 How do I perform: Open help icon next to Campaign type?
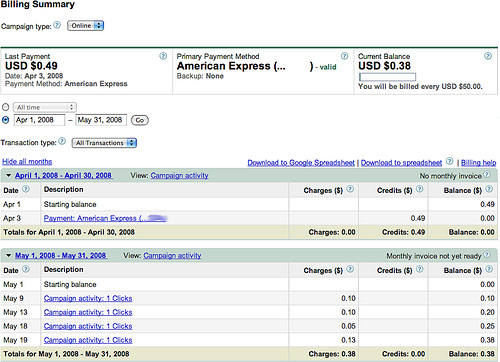tap(57, 25)
